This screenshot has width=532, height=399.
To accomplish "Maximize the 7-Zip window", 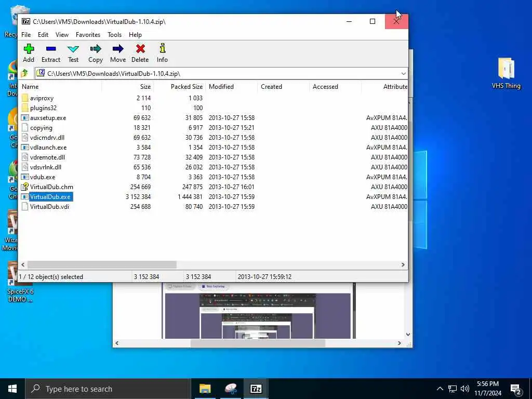I will coord(373,21).
